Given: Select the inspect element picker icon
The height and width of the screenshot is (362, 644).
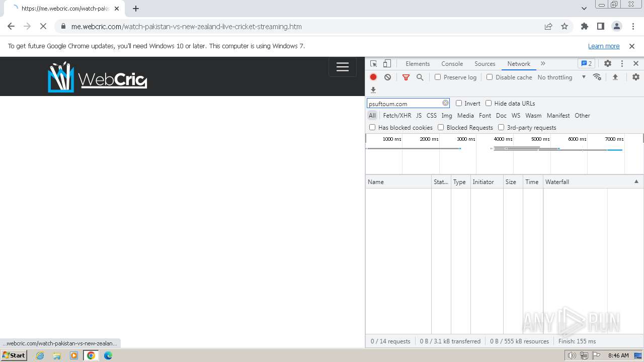Looking at the screenshot, I should click(373, 64).
